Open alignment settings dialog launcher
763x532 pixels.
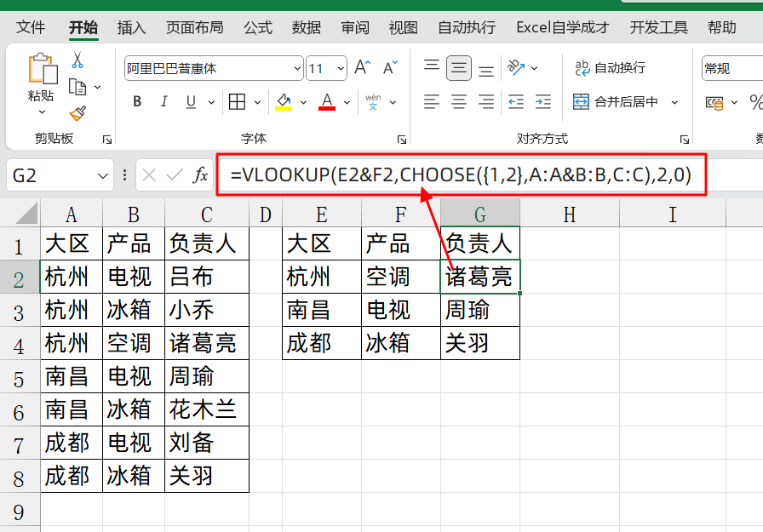tap(685, 140)
